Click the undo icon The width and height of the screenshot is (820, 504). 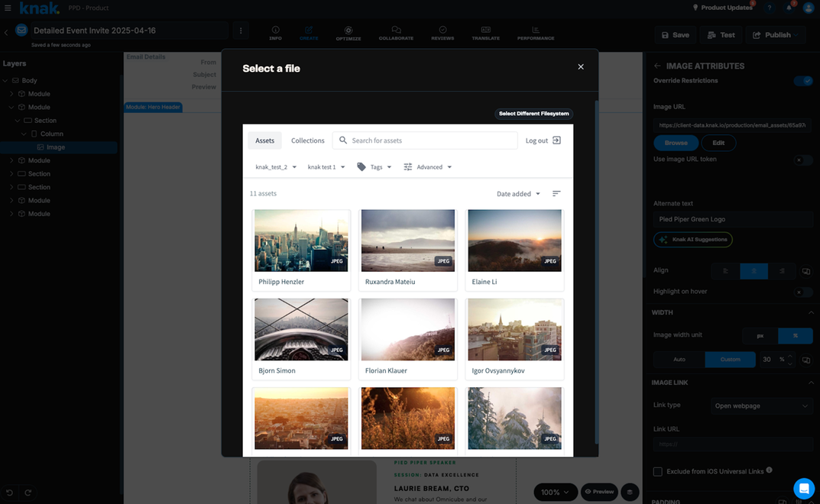(9, 493)
